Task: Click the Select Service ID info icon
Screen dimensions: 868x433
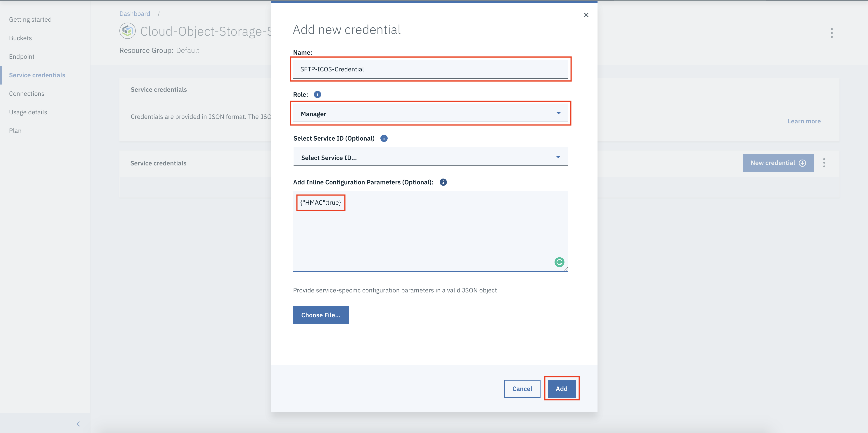Action: click(x=384, y=138)
